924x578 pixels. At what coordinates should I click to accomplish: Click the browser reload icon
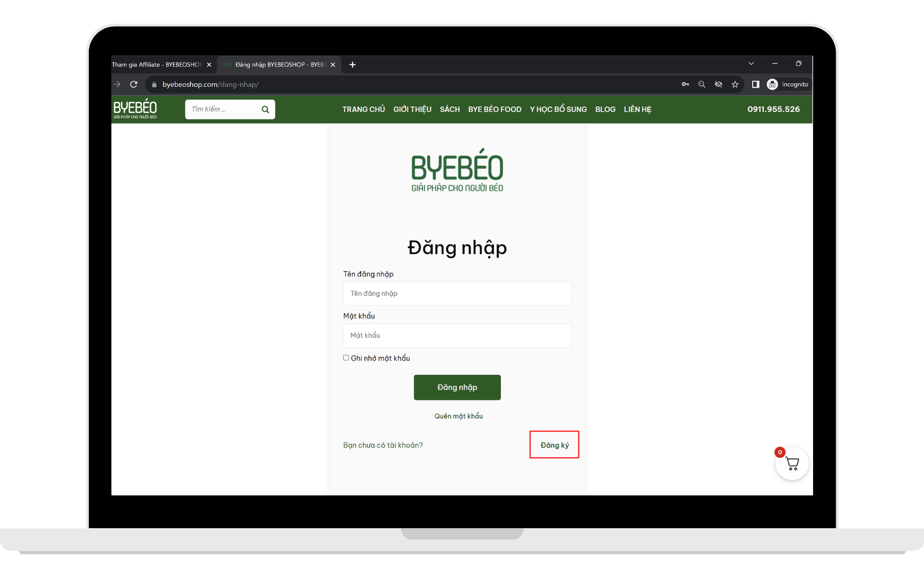click(x=133, y=84)
